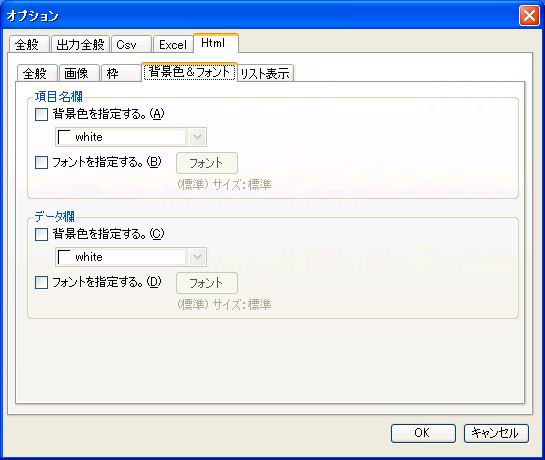This screenshot has height=460, width=545.
Task: Enable 背景色を指定する (A) checkbox in 項目名欄
Action: pos(41,114)
